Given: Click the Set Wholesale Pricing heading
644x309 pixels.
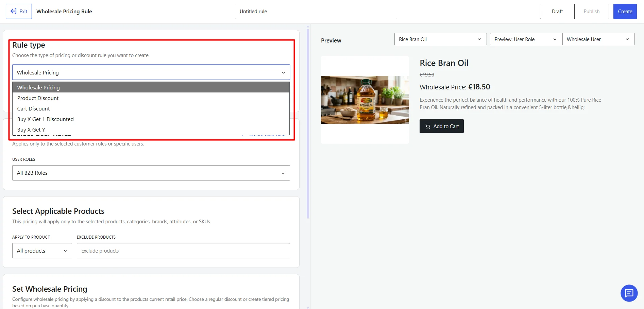Looking at the screenshot, I should click(50, 289).
